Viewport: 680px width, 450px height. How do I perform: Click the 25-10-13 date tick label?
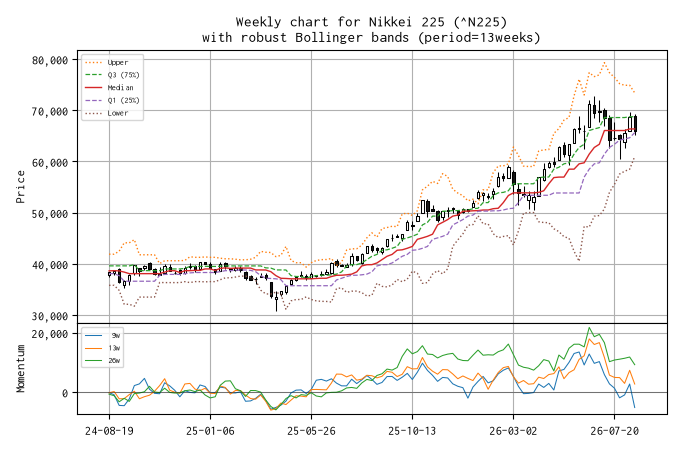(412, 431)
